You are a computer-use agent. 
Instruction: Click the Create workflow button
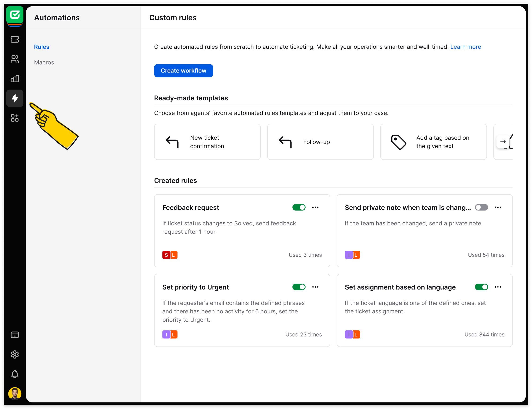[183, 71]
